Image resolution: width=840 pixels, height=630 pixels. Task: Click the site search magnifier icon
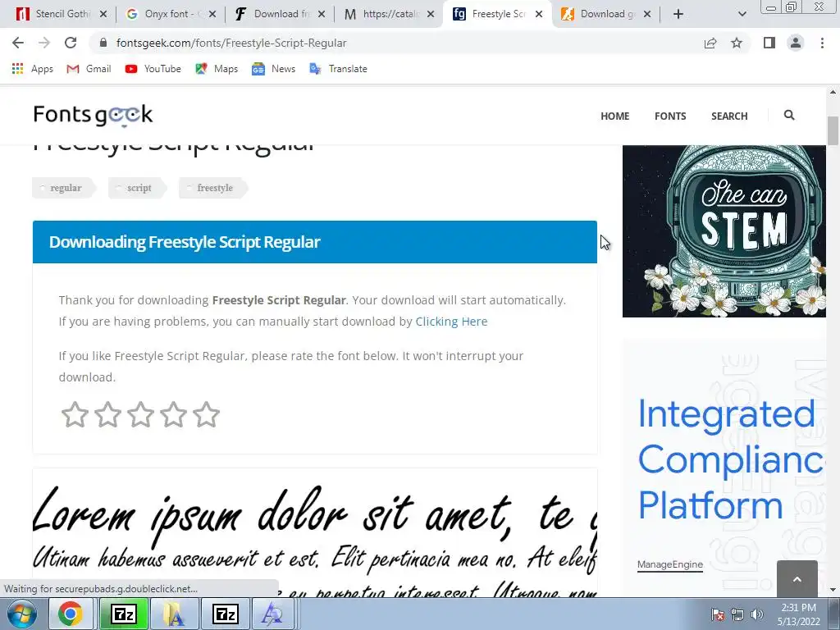point(789,115)
